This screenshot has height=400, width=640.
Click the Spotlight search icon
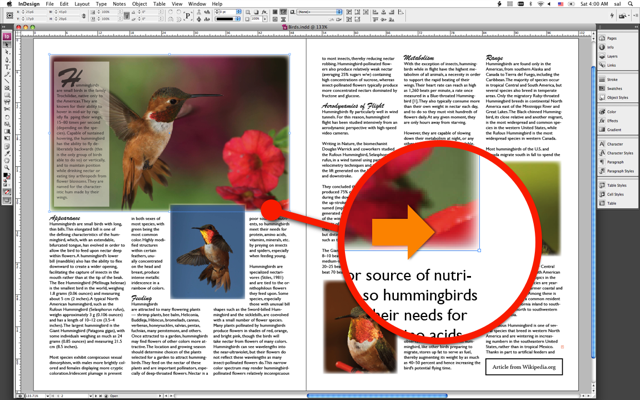(629, 4)
